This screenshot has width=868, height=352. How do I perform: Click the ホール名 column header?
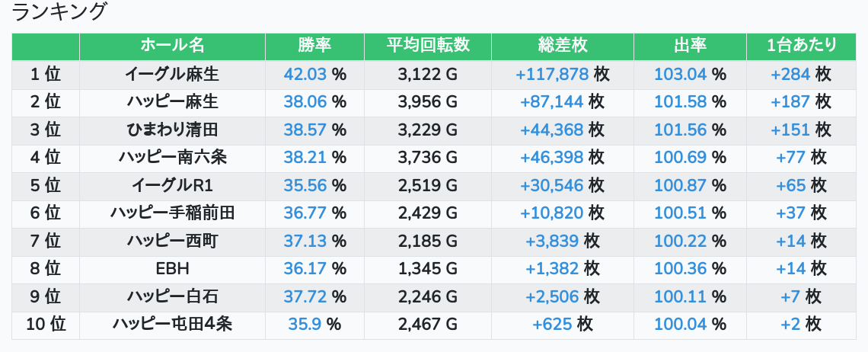172,46
